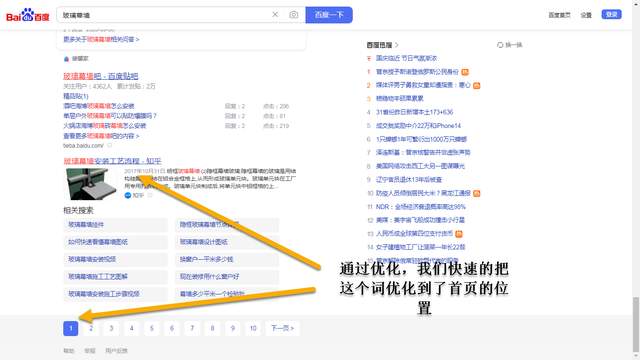Click the Baidu logo
The width and height of the screenshot is (640, 360).
click(28, 15)
